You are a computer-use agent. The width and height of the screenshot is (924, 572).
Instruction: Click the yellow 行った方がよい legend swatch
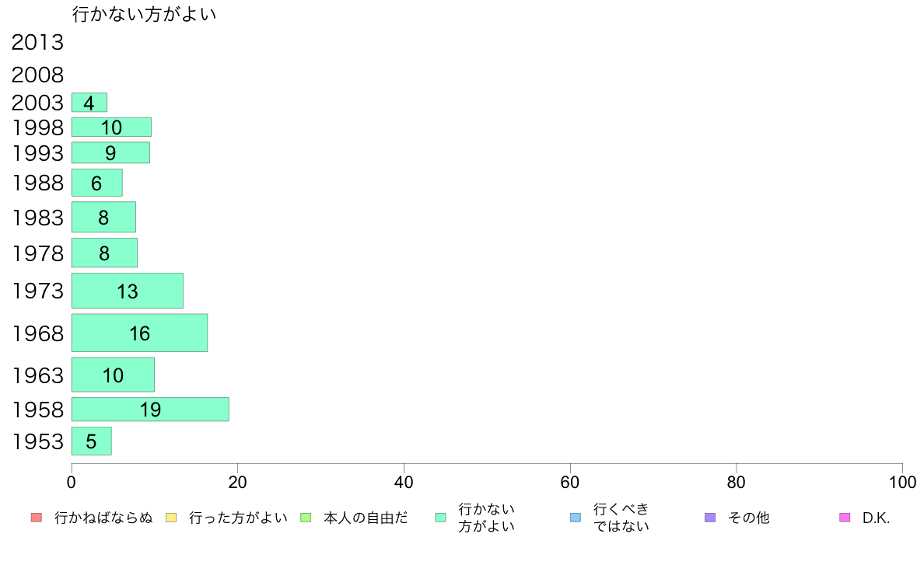pos(171,518)
